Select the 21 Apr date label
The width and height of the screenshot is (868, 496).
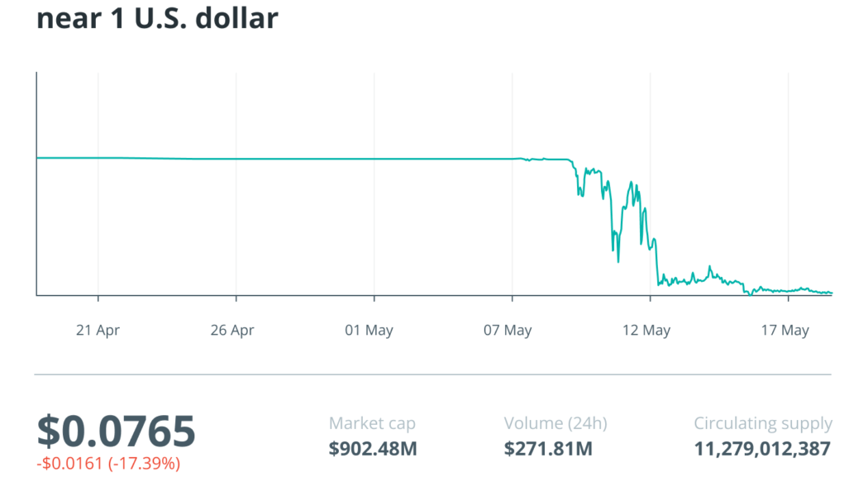(98, 331)
